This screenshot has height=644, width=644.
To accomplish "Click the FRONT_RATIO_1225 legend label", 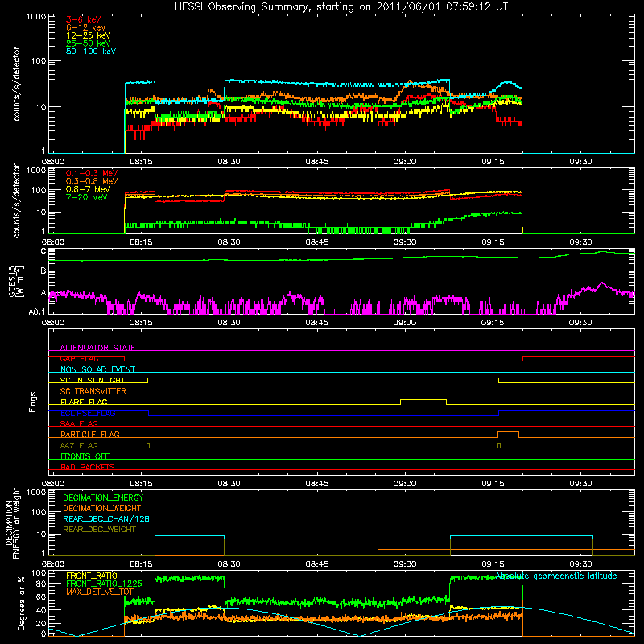I will tap(104, 584).
